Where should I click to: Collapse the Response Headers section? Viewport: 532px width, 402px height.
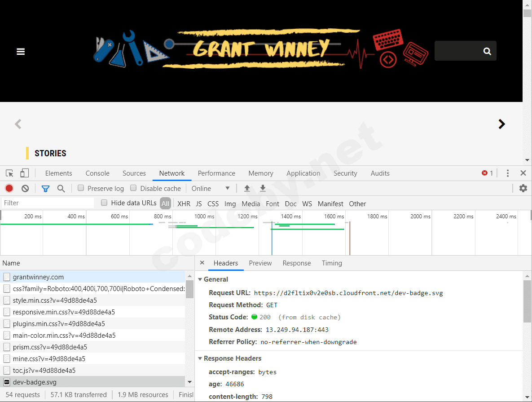pos(200,358)
